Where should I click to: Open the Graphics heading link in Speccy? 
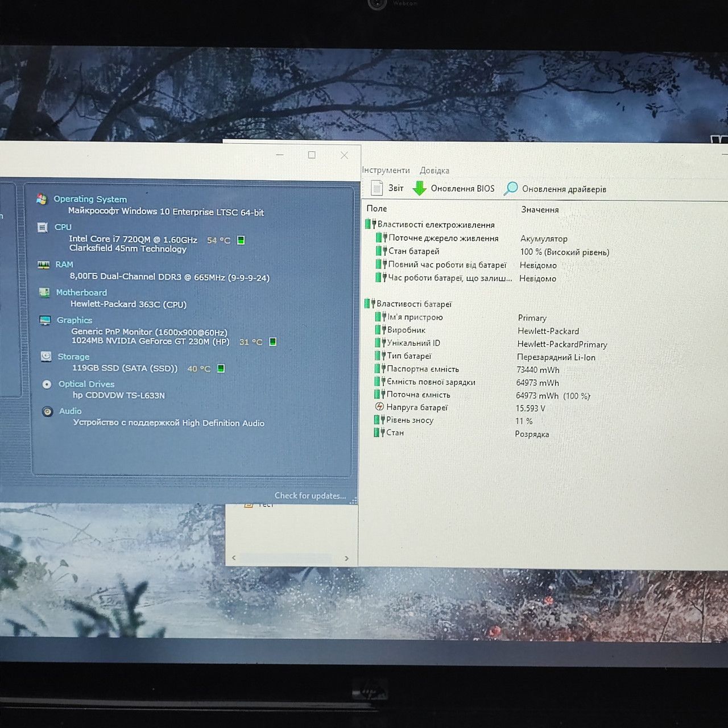click(x=75, y=320)
